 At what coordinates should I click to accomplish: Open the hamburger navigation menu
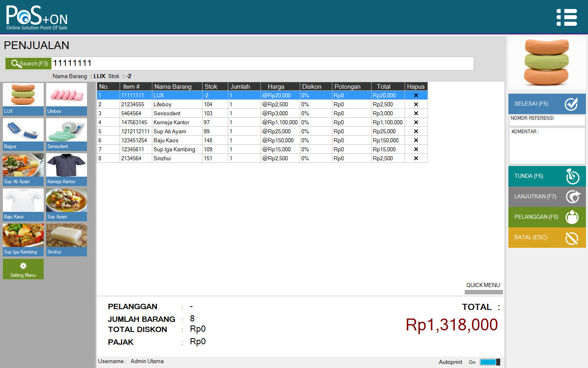coord(567,17)
